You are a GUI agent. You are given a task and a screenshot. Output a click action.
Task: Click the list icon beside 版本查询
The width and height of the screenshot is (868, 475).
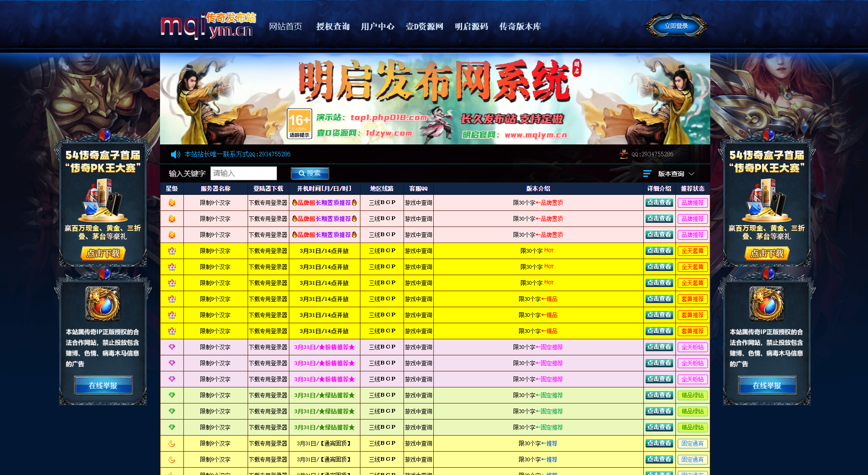(x=647, y=174)
